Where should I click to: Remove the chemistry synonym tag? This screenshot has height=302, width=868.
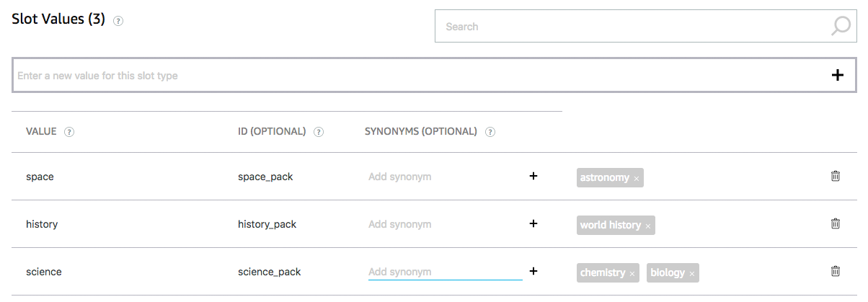click(x=632, y=274)
